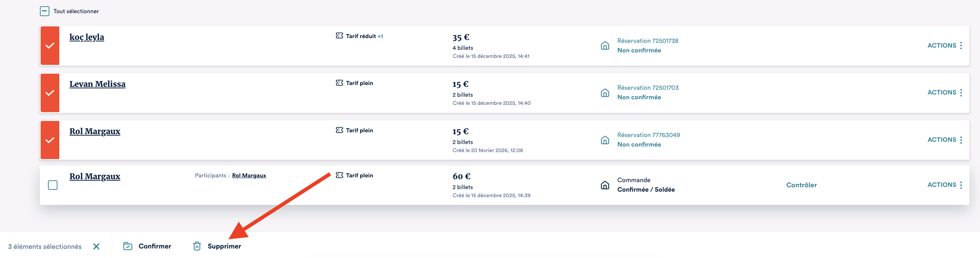Click the trash icon next to Supprimer
The height and width of the screenshot is (258, 980).
pyautogui.click(x=197, y=246)
